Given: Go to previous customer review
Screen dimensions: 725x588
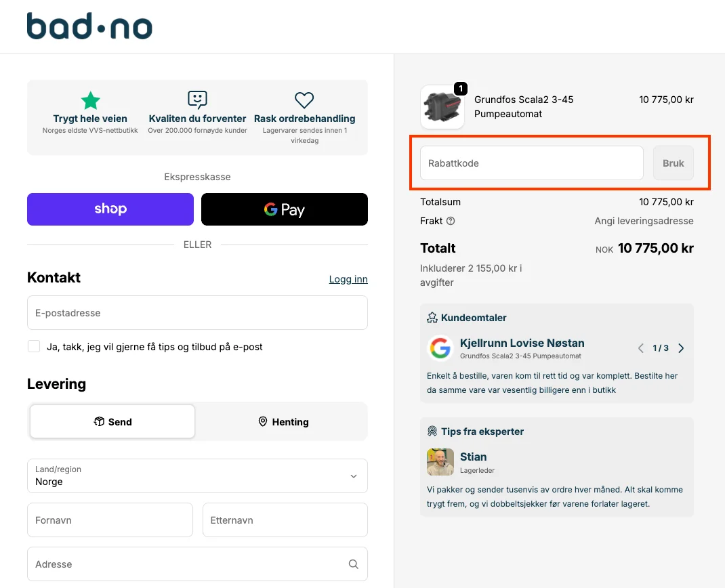Looking at the screenshot, I should click(641, 348).
